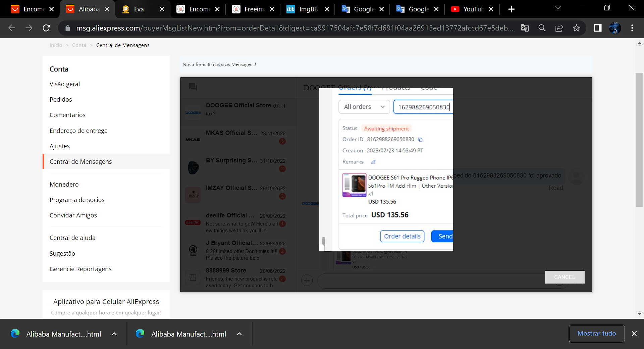Viewport: 644px width, 349px height.
Task: Open Convidar Amigos
Action: (73, 215)
